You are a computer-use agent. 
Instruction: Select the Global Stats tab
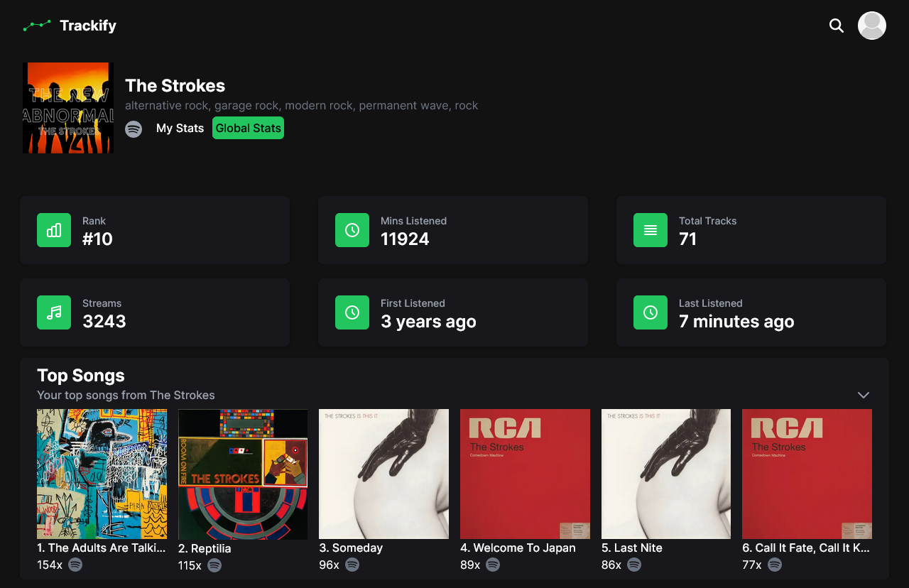pyautogui.click(x=249, y=128)
